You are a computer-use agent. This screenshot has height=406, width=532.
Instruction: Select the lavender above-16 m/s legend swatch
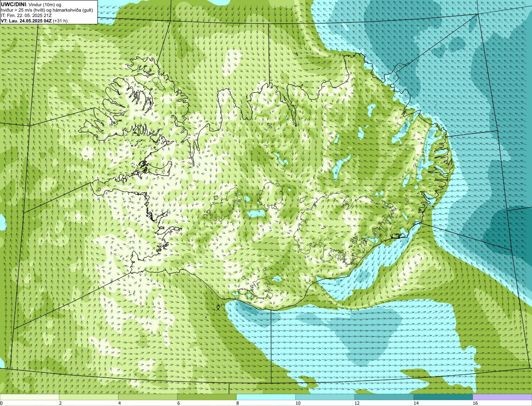point(502,397)
